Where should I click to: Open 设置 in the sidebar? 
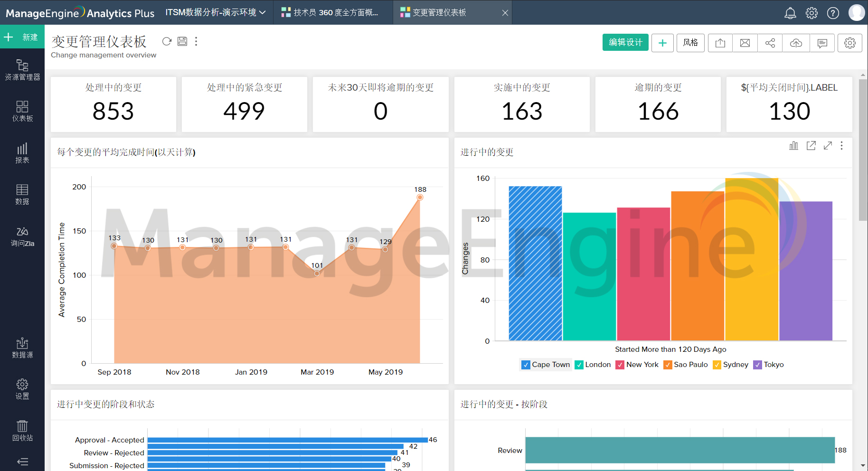pos(22,389)
